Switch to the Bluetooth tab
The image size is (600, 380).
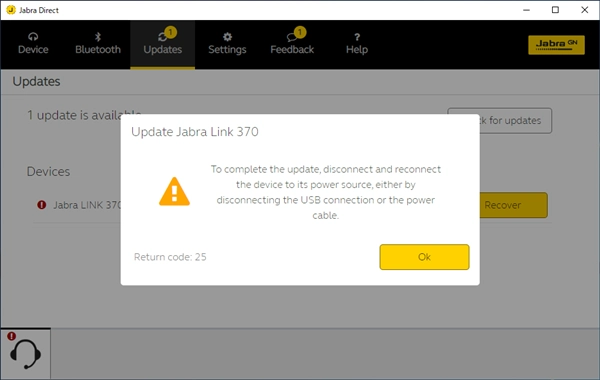[98, 44]
